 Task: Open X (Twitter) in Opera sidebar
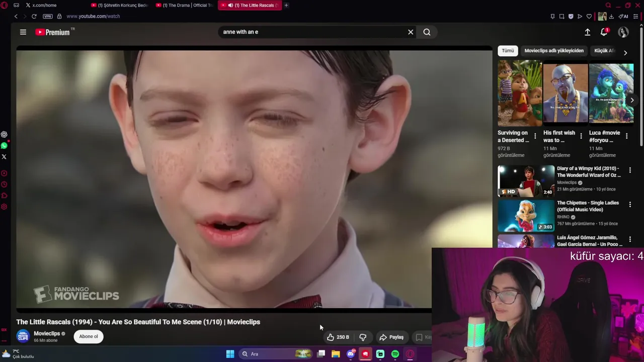pyautogui.click(x=4, y=156)
